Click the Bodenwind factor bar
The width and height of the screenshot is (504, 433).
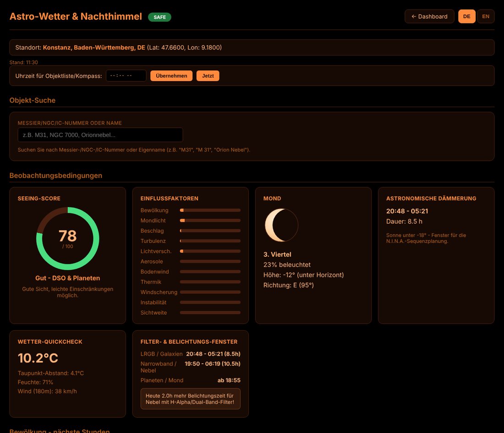(210, 272)
